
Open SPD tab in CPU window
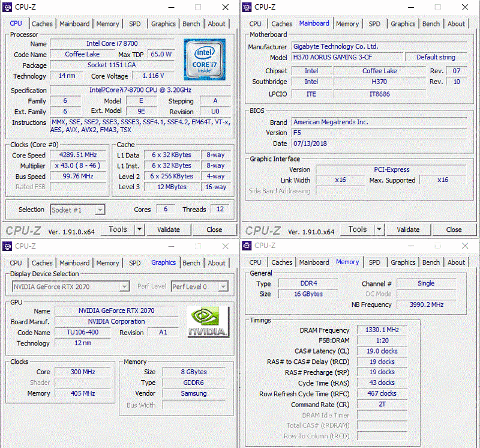click(x=134, y=24)
